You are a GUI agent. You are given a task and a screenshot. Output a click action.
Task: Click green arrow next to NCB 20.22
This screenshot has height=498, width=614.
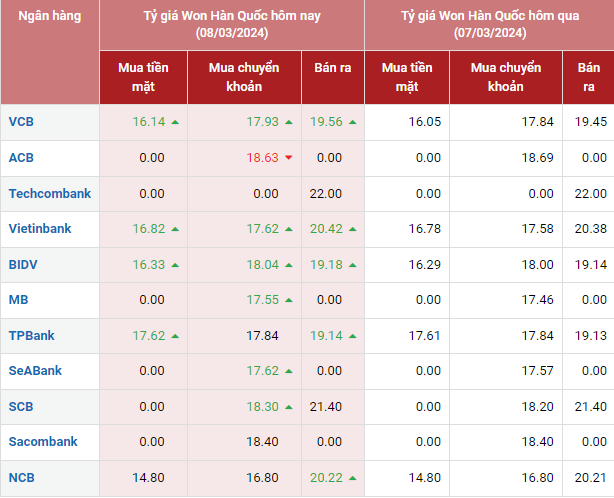point(352,478)
